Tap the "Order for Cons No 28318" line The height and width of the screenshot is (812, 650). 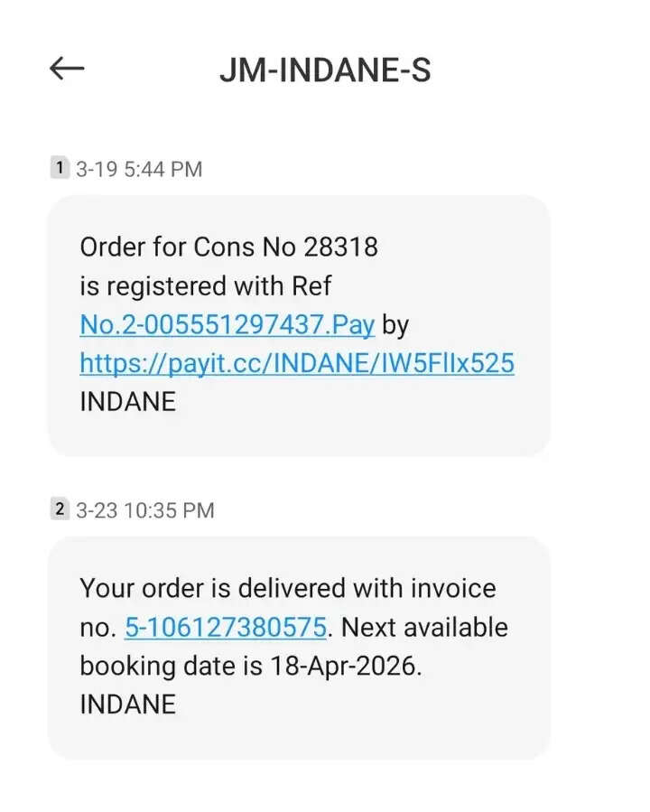[x=228, y=247]
